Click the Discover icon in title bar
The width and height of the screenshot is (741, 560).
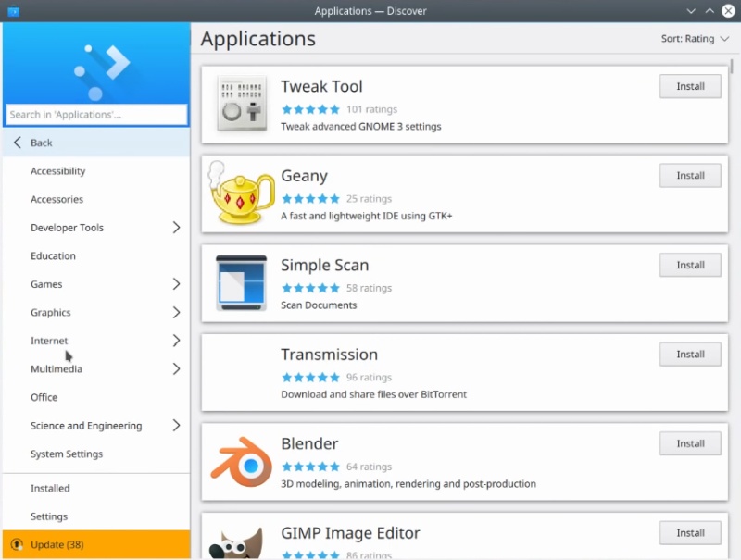tap(13, 11)
